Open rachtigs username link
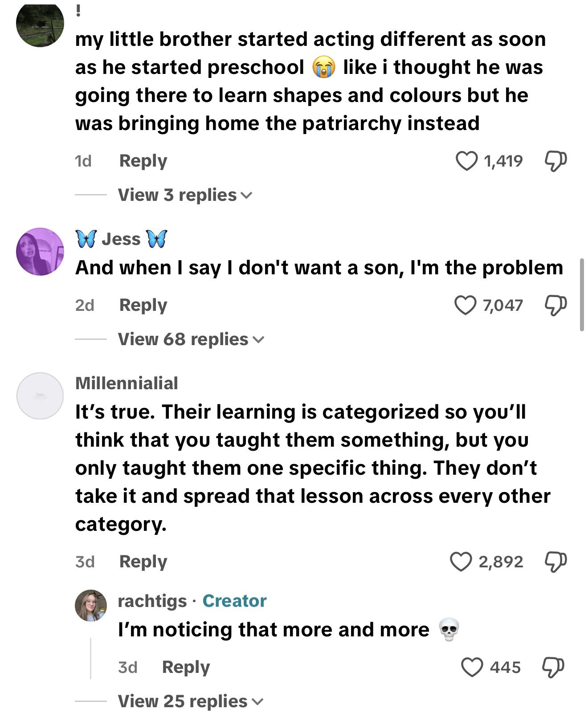The width and height of the screenshot is (588, 721). [152, 601]
